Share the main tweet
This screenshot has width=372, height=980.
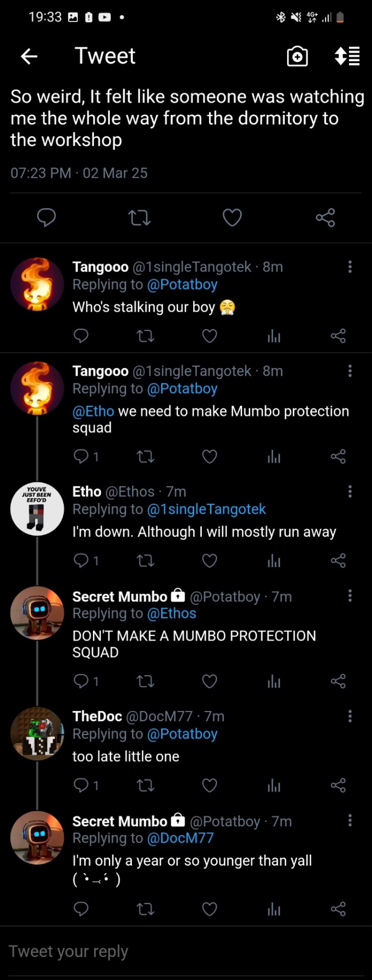click(325, 218)
